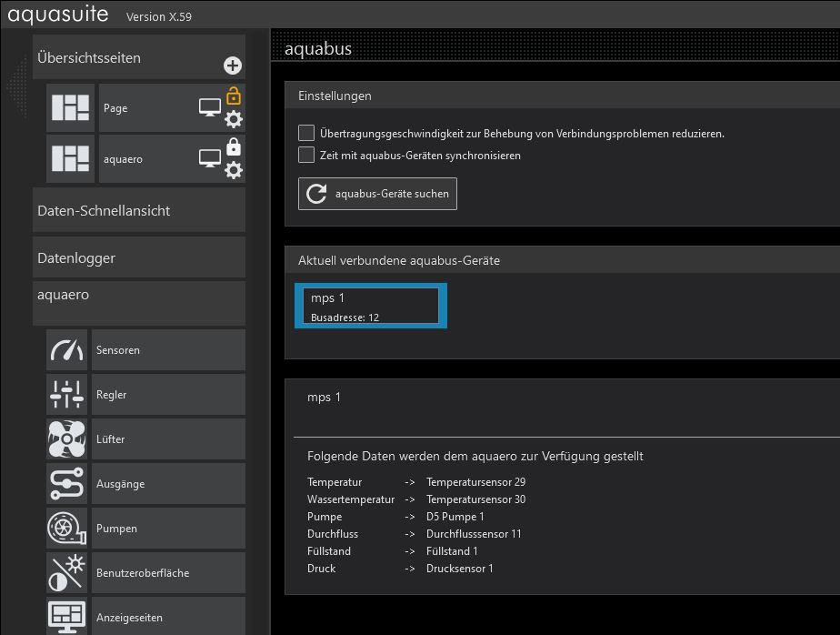The width and height of the screenshot is (840, 635).
Task: Open the Regler menu entry
Action: coord(168,394)
